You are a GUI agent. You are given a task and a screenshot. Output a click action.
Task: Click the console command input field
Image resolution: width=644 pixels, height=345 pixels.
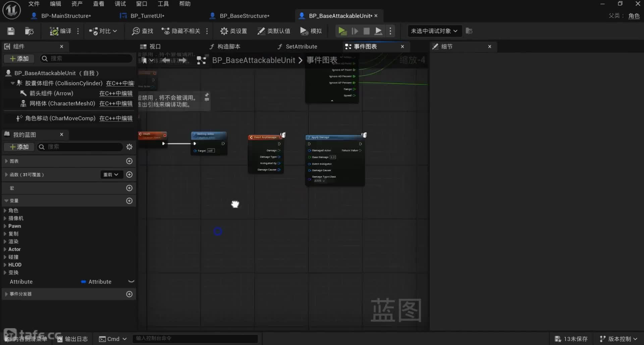pyautogui.click(x=195, y=339)
